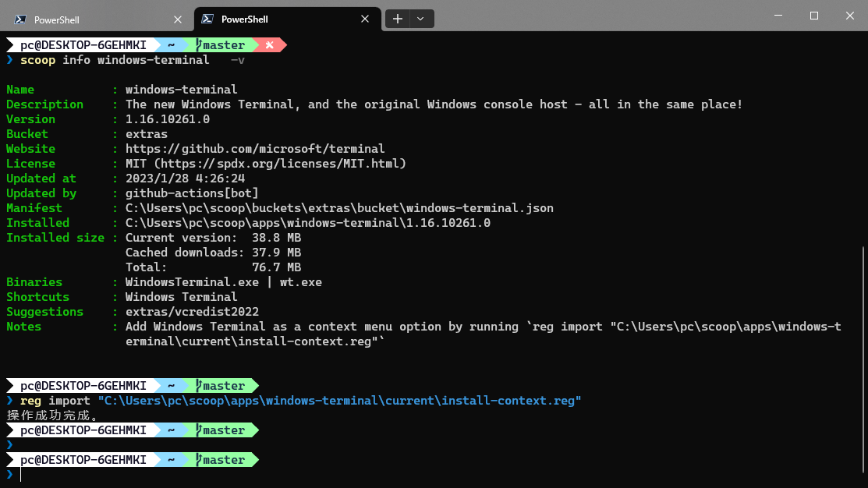Viewport: 868px width, 488px height.
Task: Click the github.com/microsoft/terminal website URL
Action: 255,149
